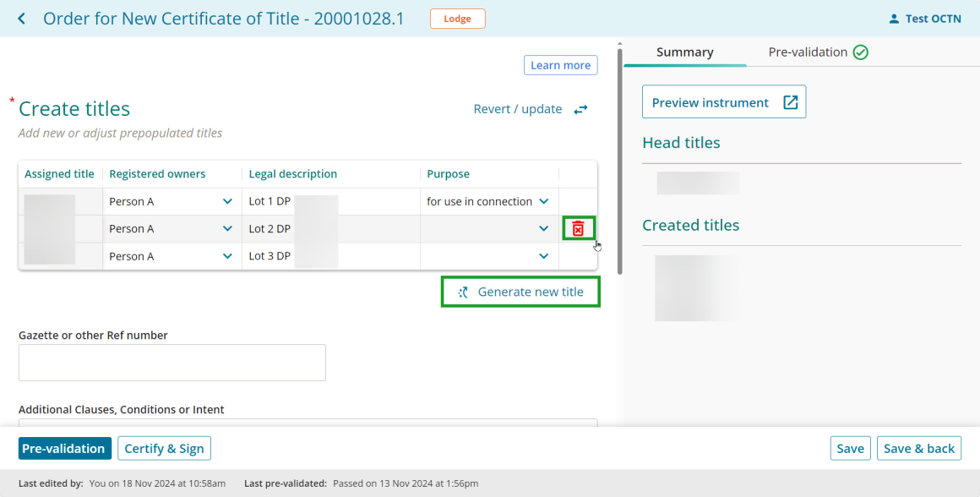Click the Test OCTN user profile icon
Screen dimensions: 980x497
tap(894, 19)
